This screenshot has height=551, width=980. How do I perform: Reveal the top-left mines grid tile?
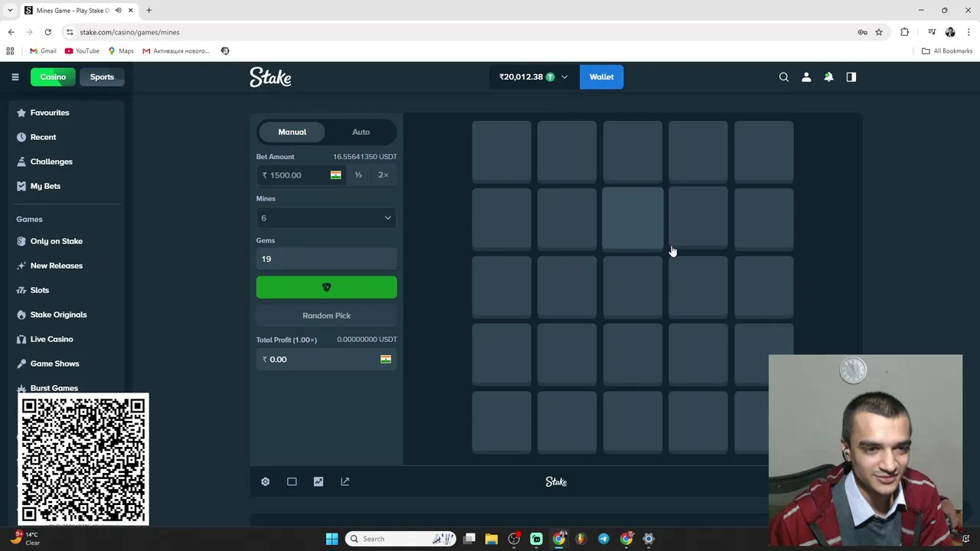pos(501,152)
